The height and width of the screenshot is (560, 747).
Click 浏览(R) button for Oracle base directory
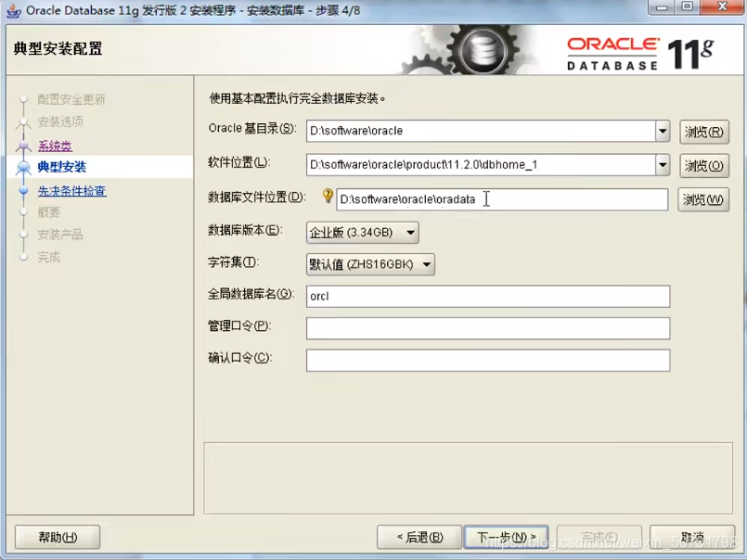704,132
